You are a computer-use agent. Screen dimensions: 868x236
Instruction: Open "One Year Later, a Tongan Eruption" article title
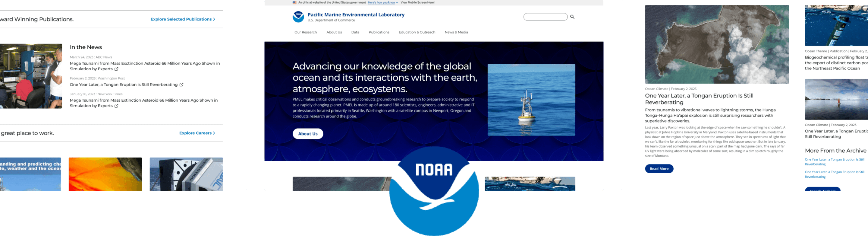[x=699, y=99]
